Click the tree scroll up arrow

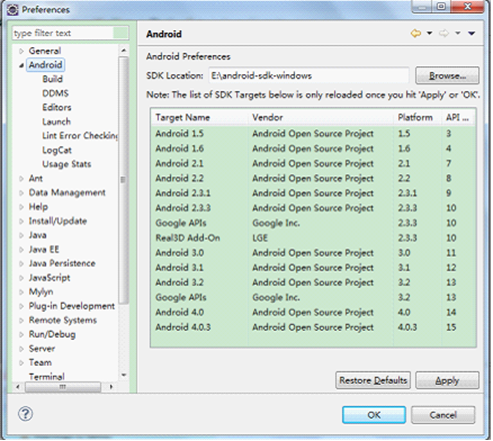[124, 51]
